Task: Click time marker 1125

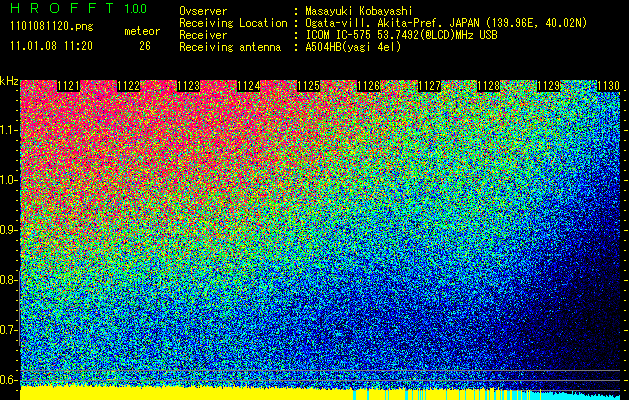Action: coord(308,86)
